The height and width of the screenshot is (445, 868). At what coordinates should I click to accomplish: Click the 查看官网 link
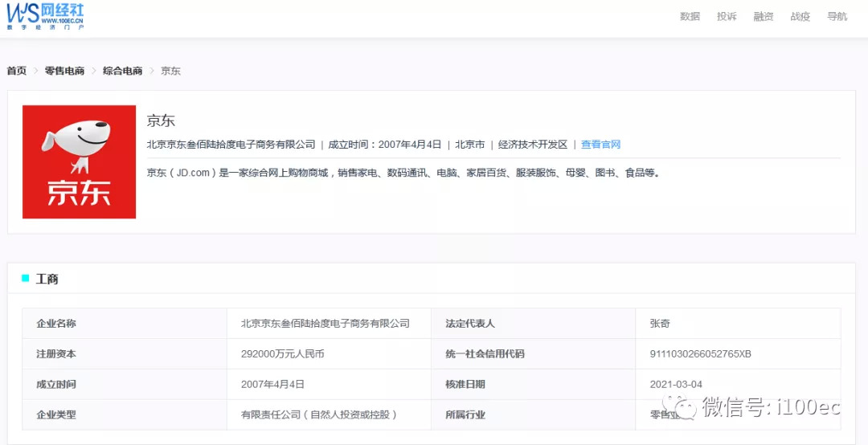pyautogui.click(x=600, y=145)
